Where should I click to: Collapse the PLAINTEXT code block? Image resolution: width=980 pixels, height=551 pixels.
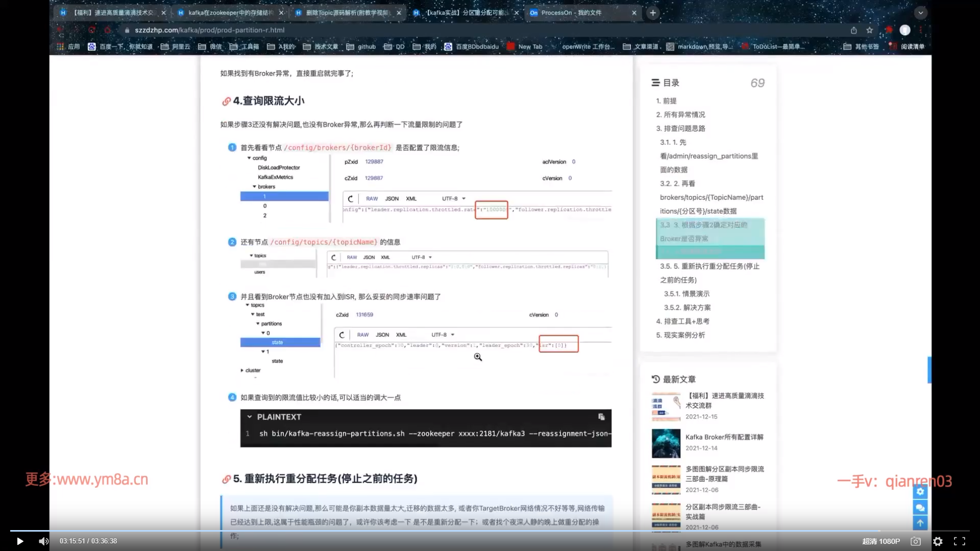coord(250,417)
